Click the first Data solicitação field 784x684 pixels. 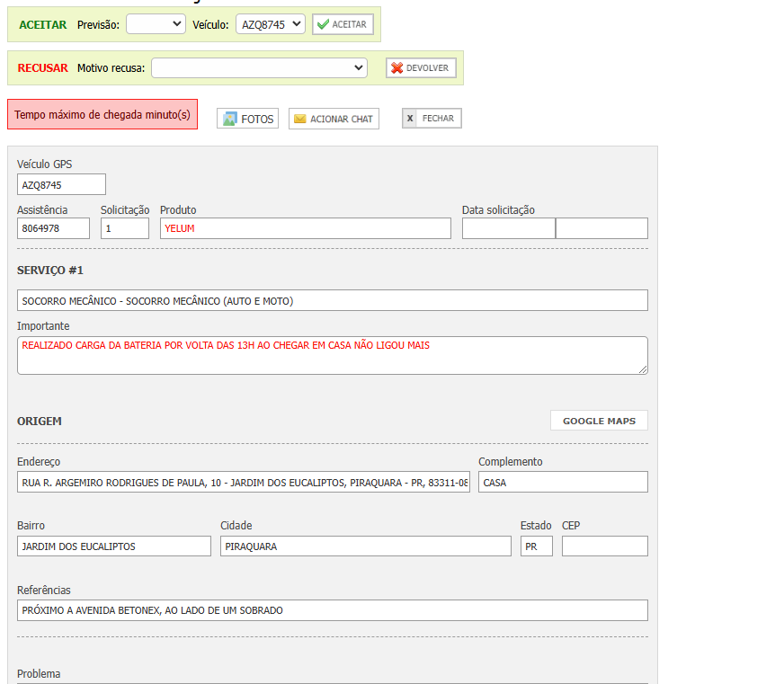(508, 228)
